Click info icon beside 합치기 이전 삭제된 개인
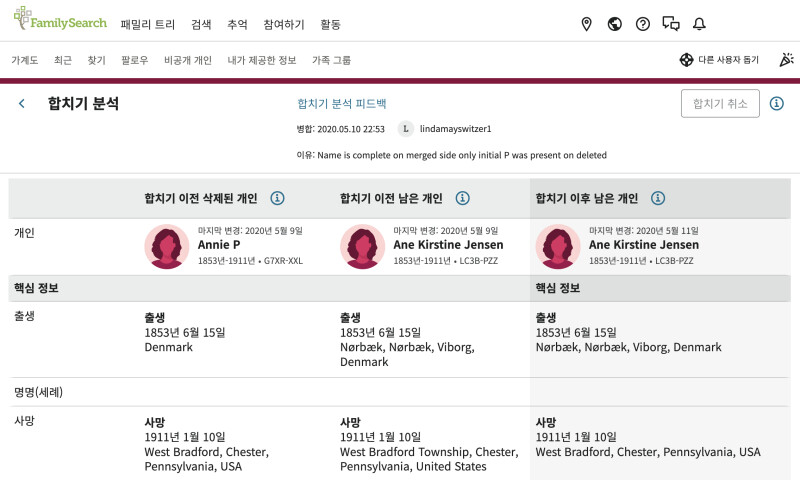Image resolution: width=800 pixels, height=480 pixels. pos(277,198)
